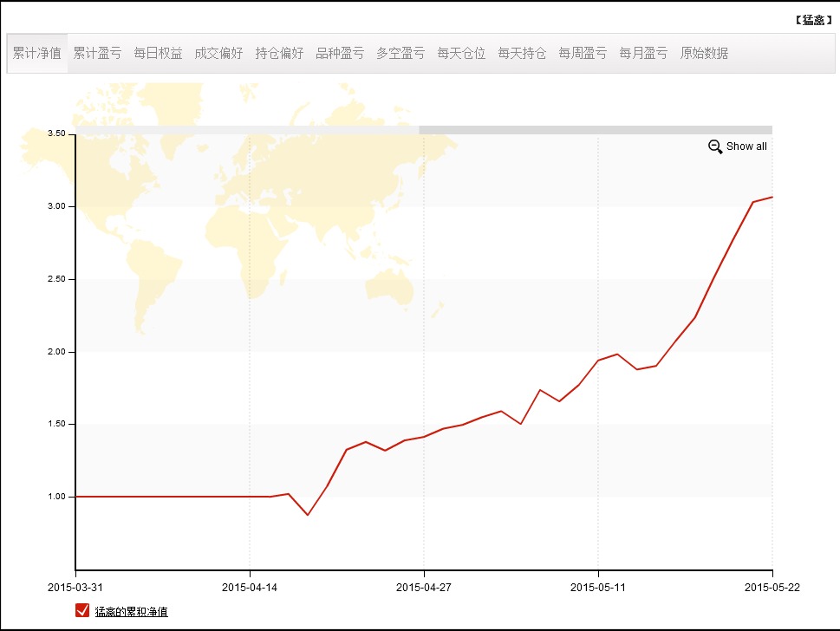The image size is (840, 631).
Task: Click the dark chart scrollbar thumb
Action: [x=596, y=130]
